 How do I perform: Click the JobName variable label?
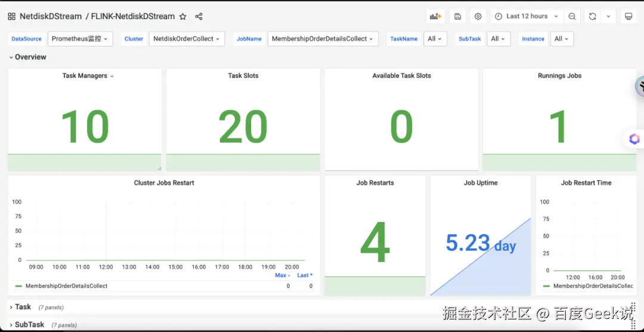249,39
